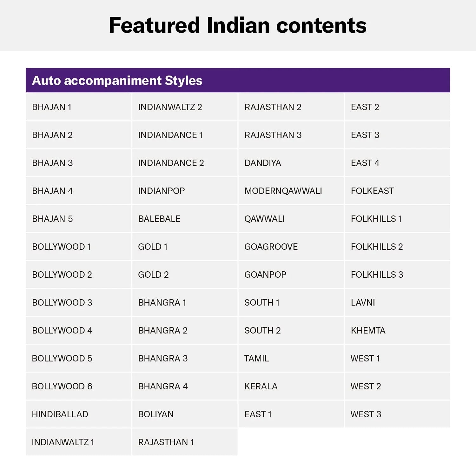
Task: Select the LAVNI style entry
Action: pos(363,303)
